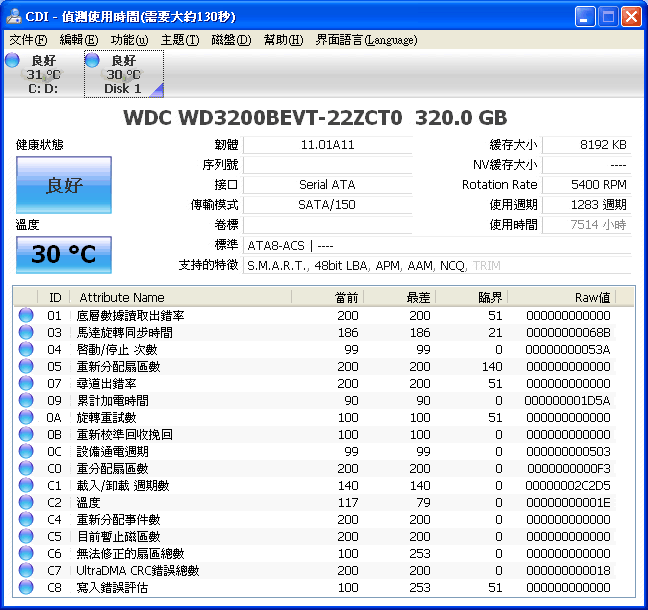Click raw value 00000002C2D5
This screenshot has width=648, height=610.
pyautogui.click(x=568, y=486)
